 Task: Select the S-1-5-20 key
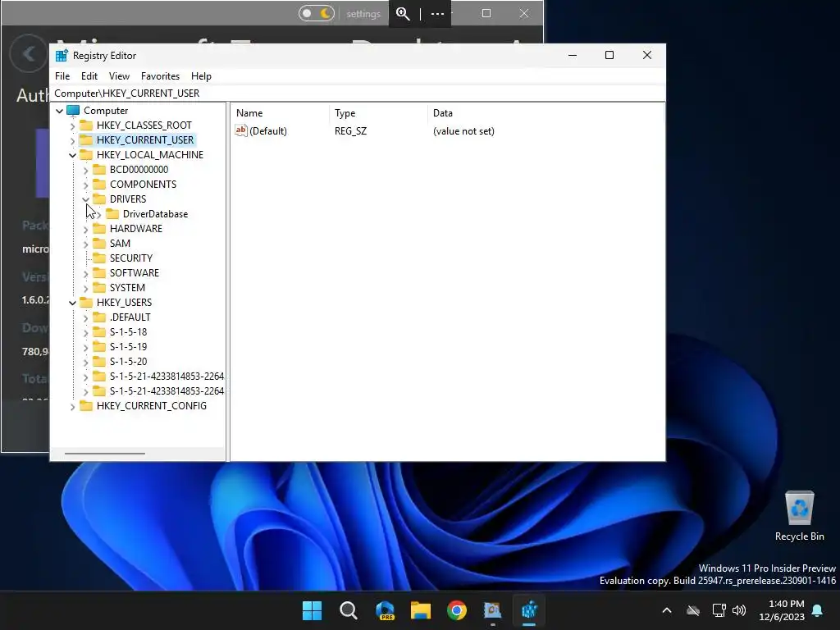pyautogui.click(x=128, y=362)
